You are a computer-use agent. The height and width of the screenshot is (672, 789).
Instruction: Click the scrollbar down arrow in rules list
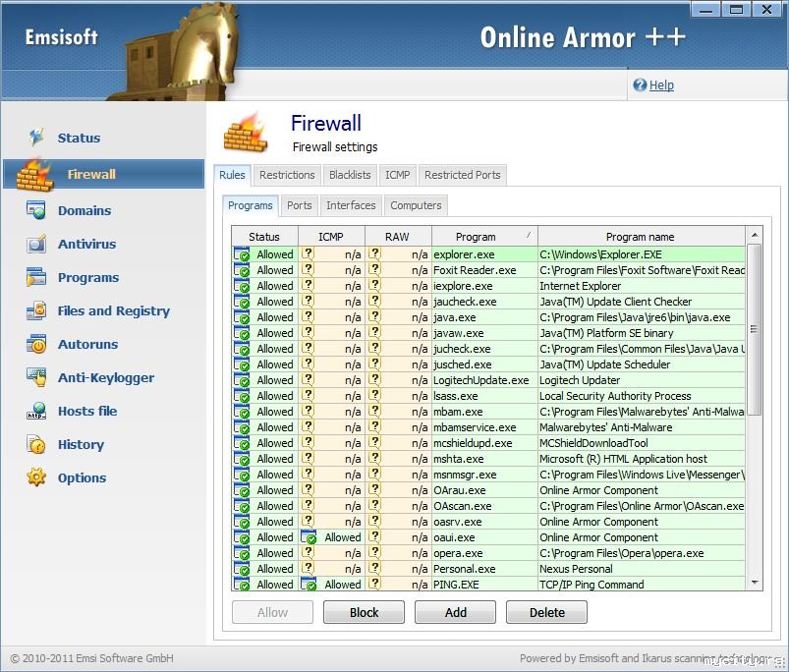click(755, 583)
